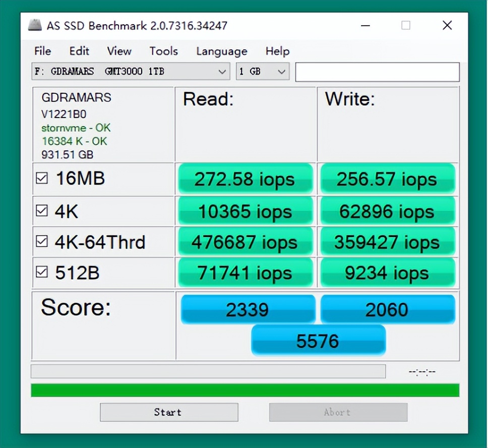
Task: Click the Start button
Action: (169, 412)
